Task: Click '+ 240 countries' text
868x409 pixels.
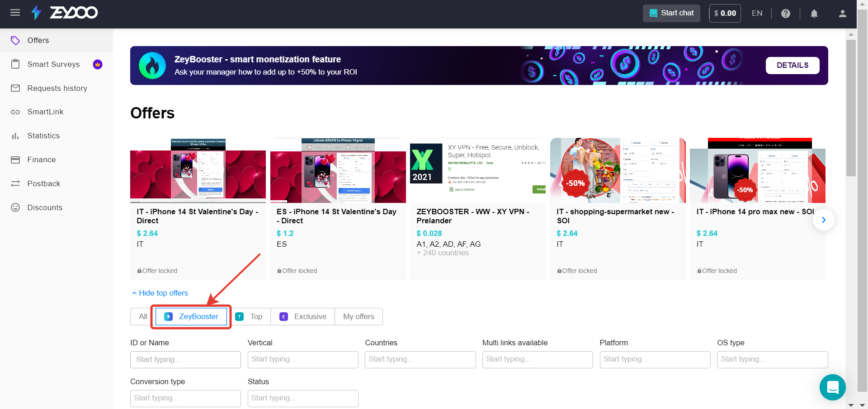Action: (x=443, y=253)
